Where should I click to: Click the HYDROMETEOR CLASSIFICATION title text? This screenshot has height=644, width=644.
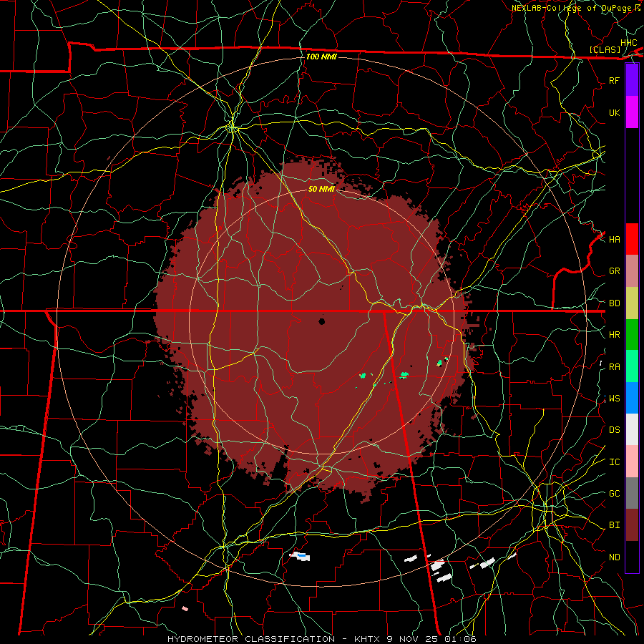251,639
